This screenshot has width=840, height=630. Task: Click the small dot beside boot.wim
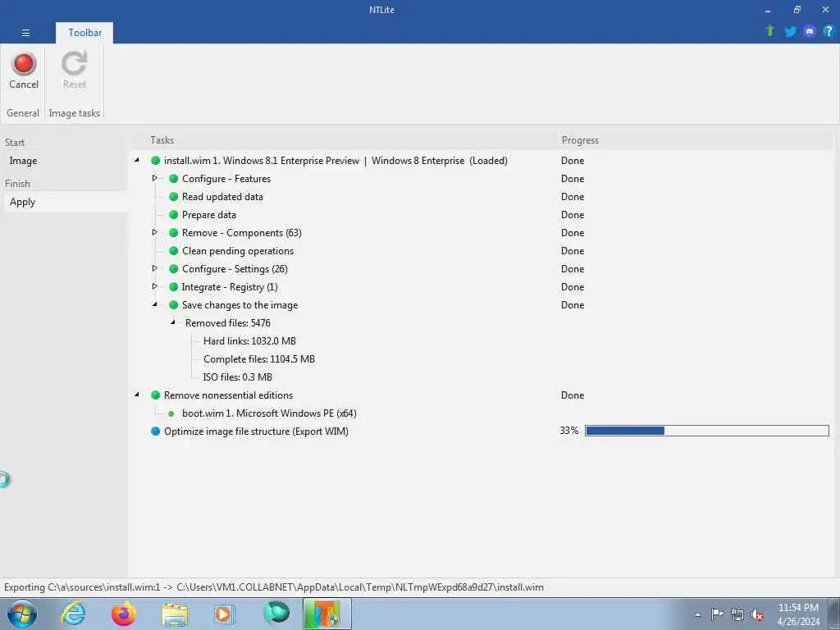(171, 413)
